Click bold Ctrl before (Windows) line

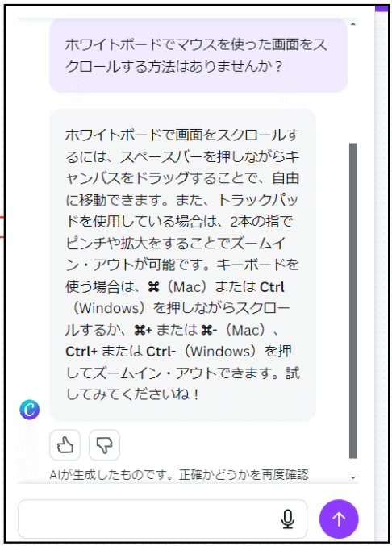point(273,287)
